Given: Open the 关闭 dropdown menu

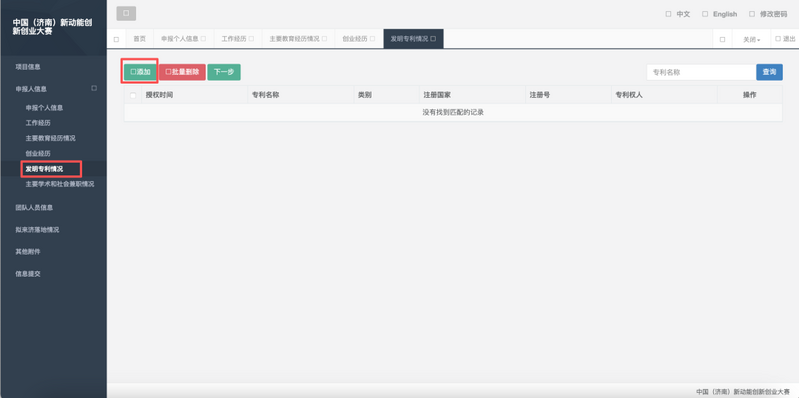Looking at the screenshot, I should coord(752,39).
